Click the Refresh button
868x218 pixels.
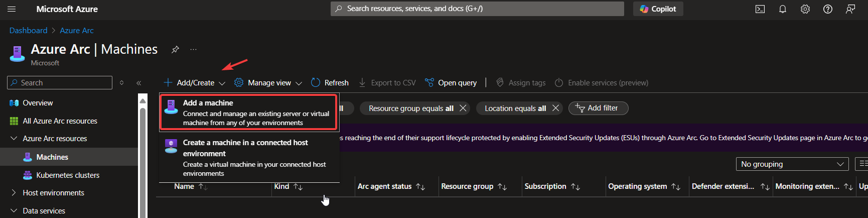pyautogui.click(x=330, y=83)
